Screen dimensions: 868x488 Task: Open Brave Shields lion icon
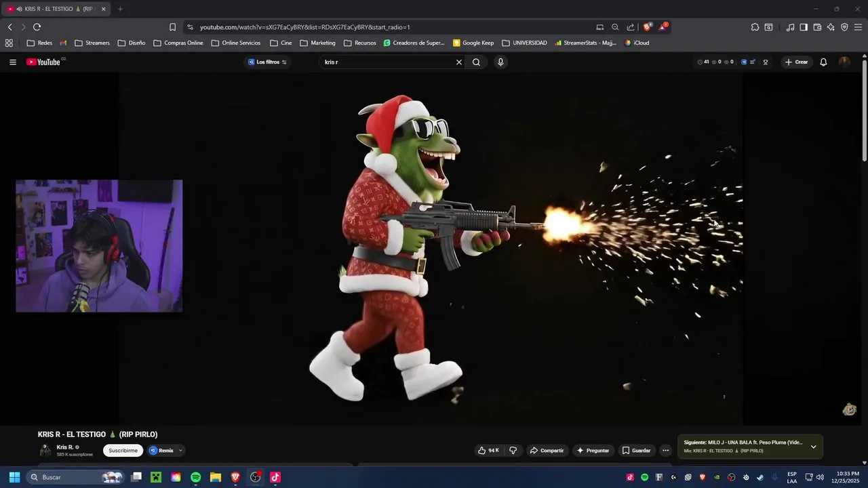(647, 27)
